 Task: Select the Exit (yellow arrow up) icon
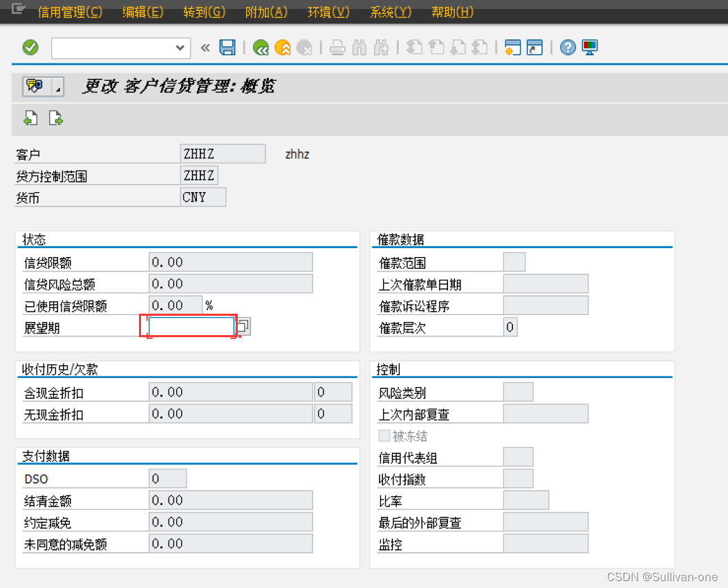point(282,48)
